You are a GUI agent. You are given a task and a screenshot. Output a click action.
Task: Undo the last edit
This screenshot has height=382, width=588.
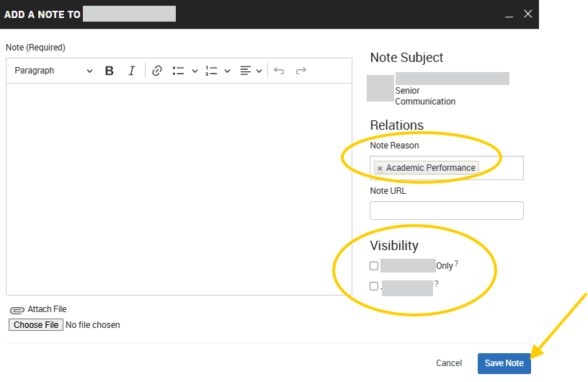point(279,71)
